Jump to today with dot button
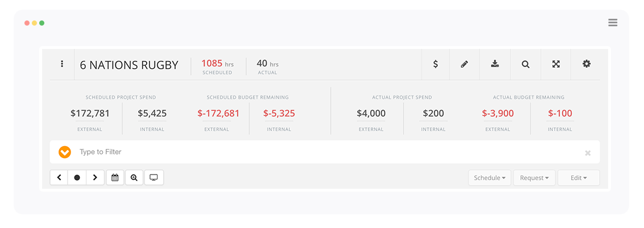Image resolution: width=644 pixels, height=228 pixels. 77,177
